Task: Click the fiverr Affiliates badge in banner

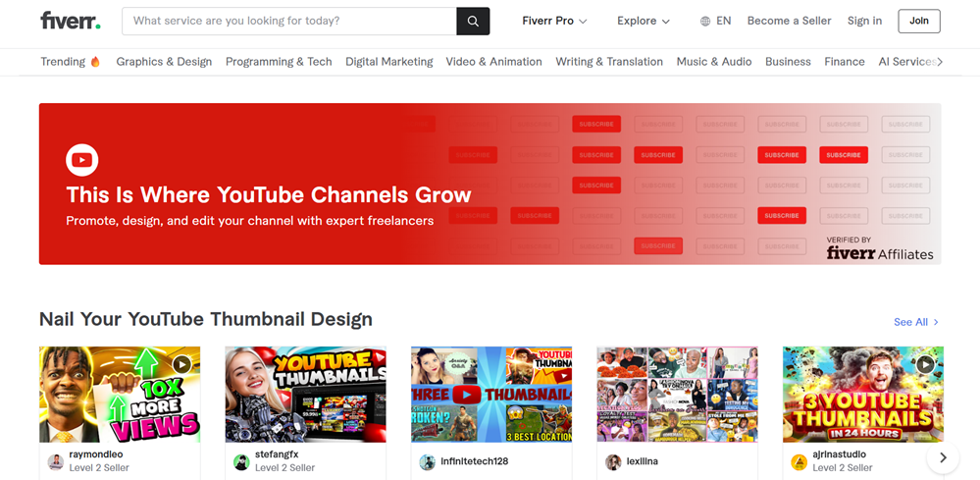Action: coord(879,248)
